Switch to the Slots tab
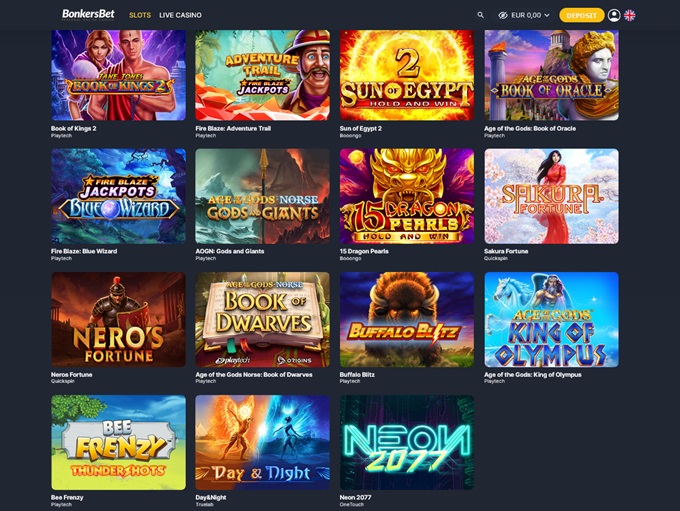Viewport: 680px width, 511px height. 140,15
